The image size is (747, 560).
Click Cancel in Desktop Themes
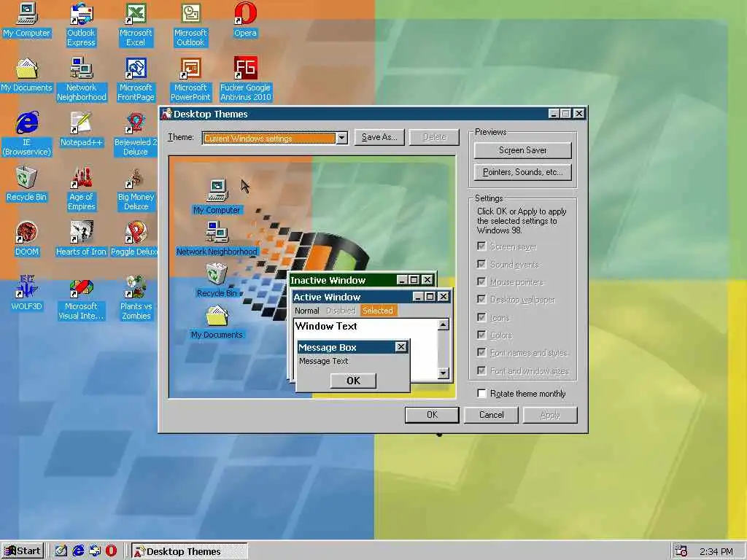[x=491, y=415]
